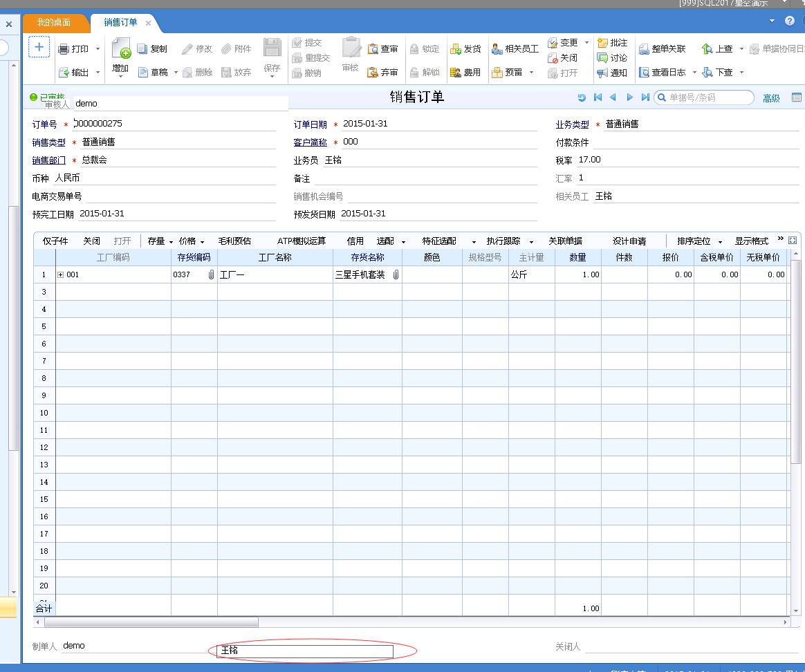Click the 毛利预估 button

234,241
